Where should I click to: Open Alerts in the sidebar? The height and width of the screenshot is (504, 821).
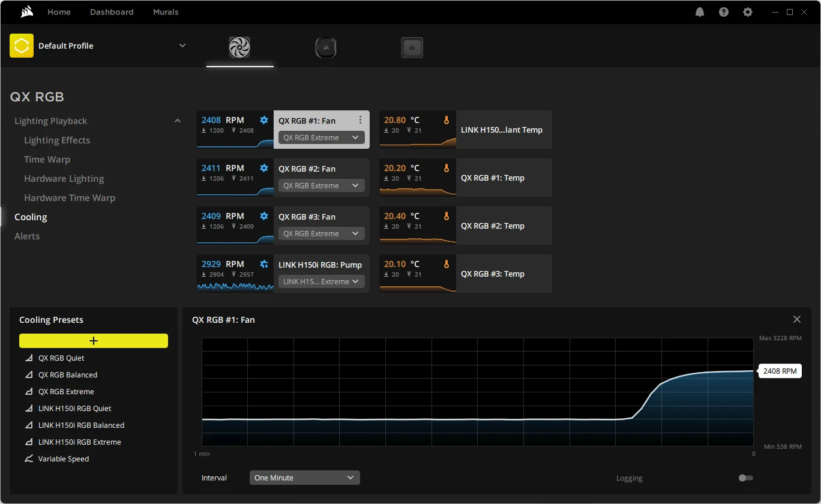(27, 236)
